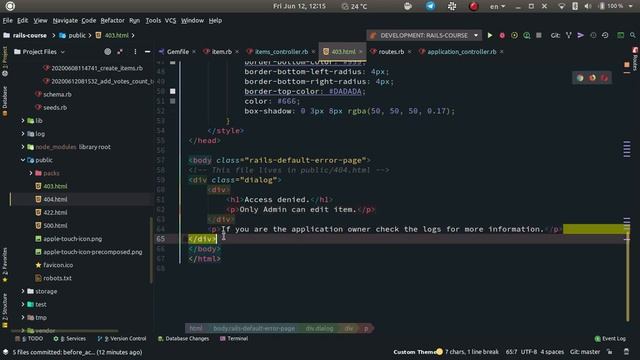Open the Terminal tool window

(x=234, y=338)
